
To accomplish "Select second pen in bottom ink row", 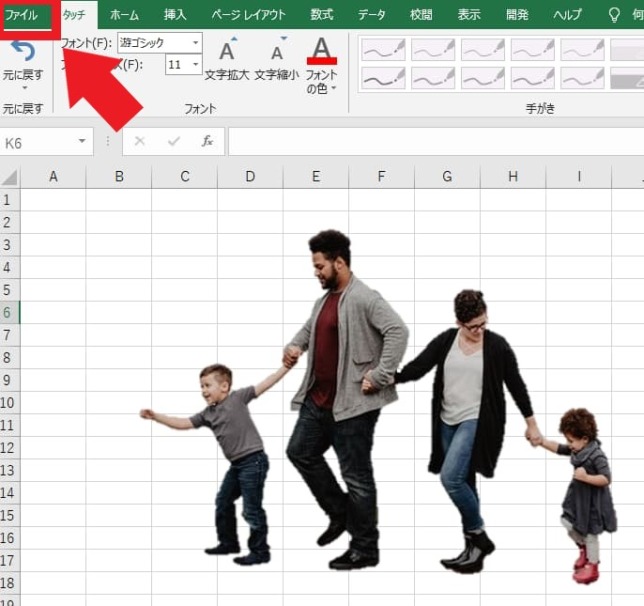I will click(433, 78).
